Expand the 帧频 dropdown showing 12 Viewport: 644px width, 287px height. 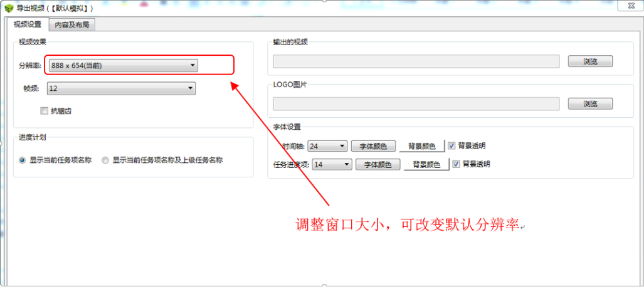(x=121, y=88)
